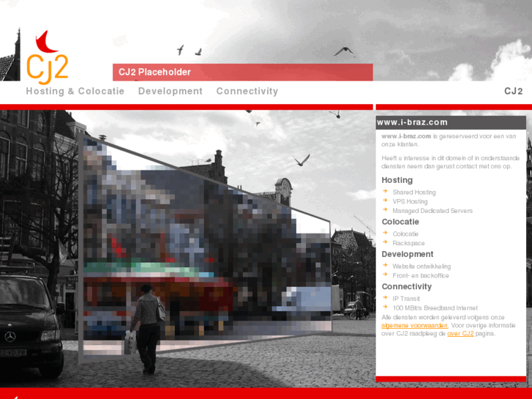Select the IP Transit item
This screenshot has width=532, height=399.
pyautogui.click(x=406, y=299)
